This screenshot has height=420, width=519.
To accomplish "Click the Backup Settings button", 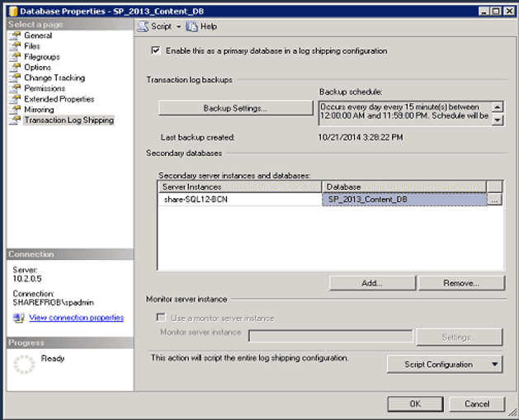I will [x=236, y=108].
